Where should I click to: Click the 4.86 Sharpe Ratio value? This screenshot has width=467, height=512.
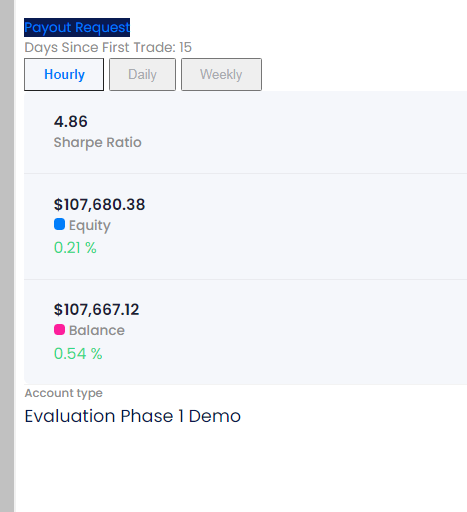(x=71, y=121)
